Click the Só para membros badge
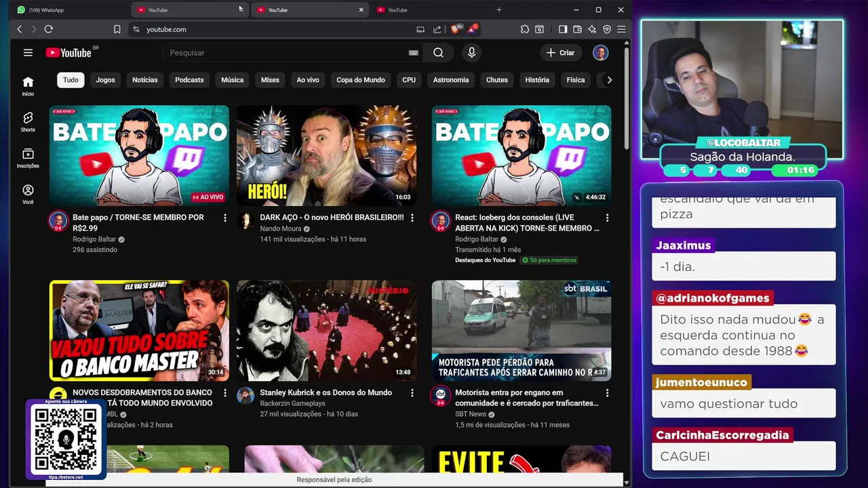868x488 pixels. tap(549, 260)
